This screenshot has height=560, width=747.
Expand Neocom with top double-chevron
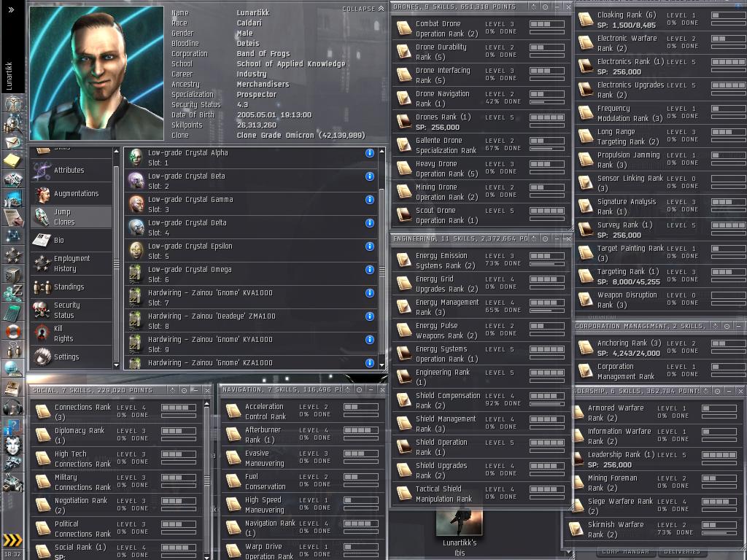[11, 9]
